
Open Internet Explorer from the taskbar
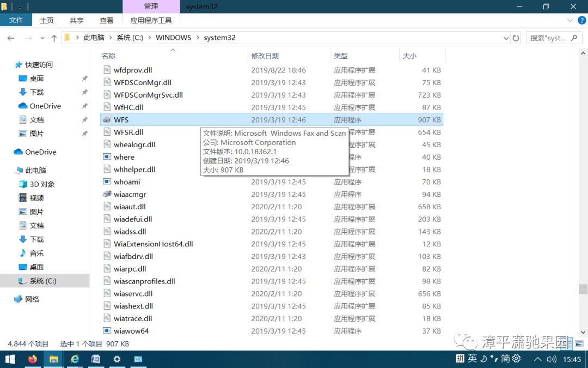tap(75, 359)
